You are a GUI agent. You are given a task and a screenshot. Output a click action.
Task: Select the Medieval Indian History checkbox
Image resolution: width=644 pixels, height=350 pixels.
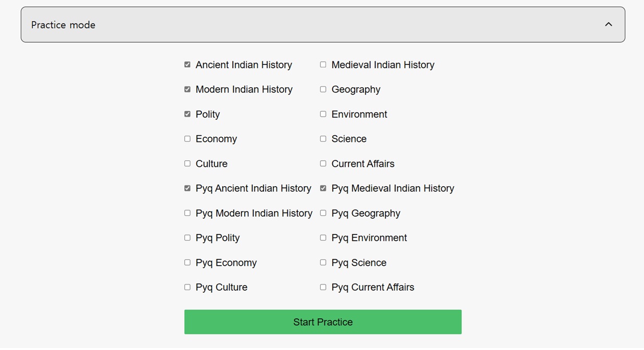click(x=323, y=64)
